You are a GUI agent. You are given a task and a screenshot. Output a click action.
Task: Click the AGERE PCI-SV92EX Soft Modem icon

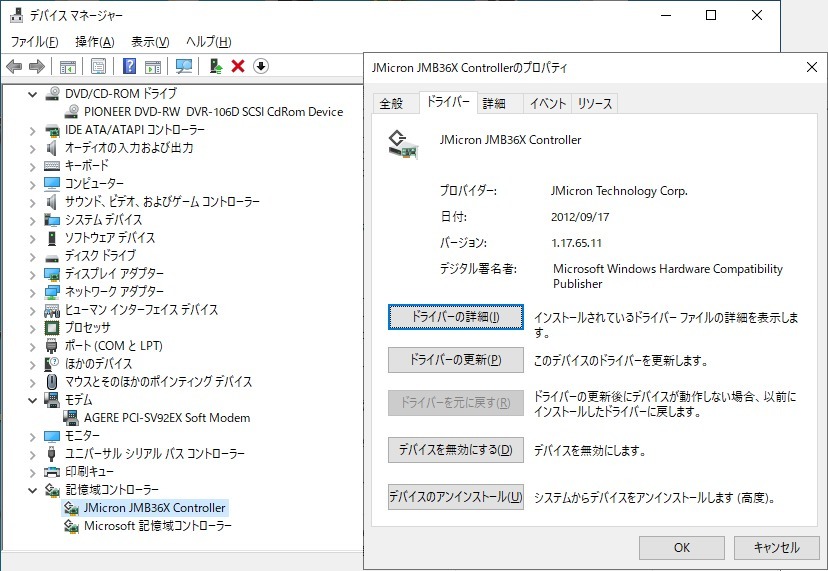click(x=71, y=418)
